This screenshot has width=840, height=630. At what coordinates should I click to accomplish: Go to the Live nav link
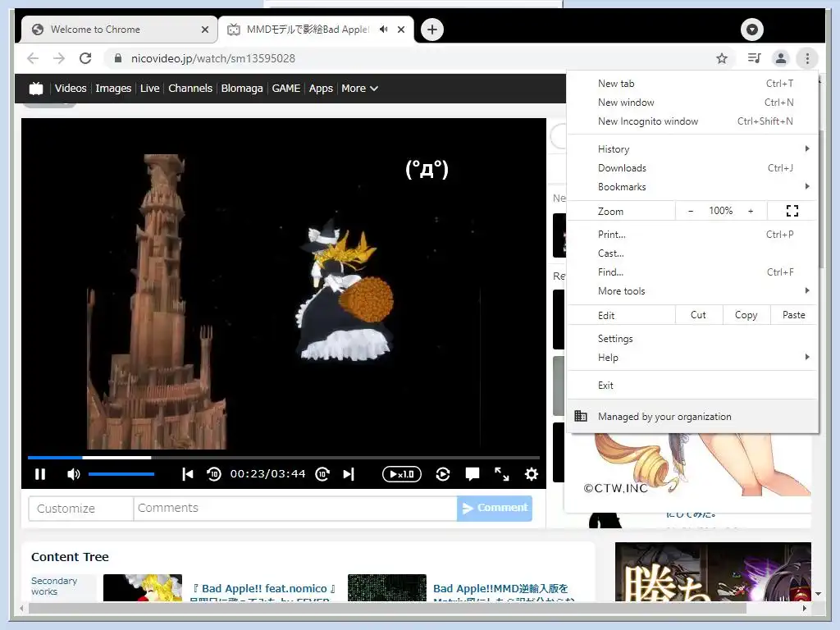[x=150, y=89]
